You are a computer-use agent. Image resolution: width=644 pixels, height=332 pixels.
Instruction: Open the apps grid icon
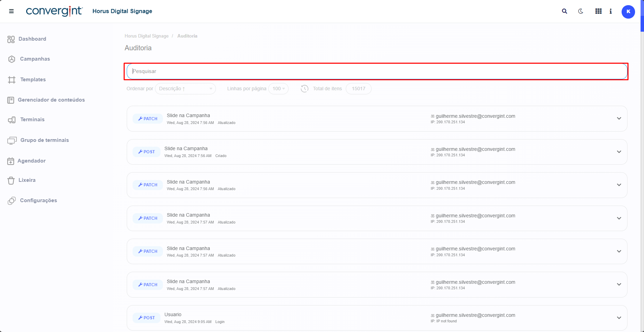[x=599, y=11]
